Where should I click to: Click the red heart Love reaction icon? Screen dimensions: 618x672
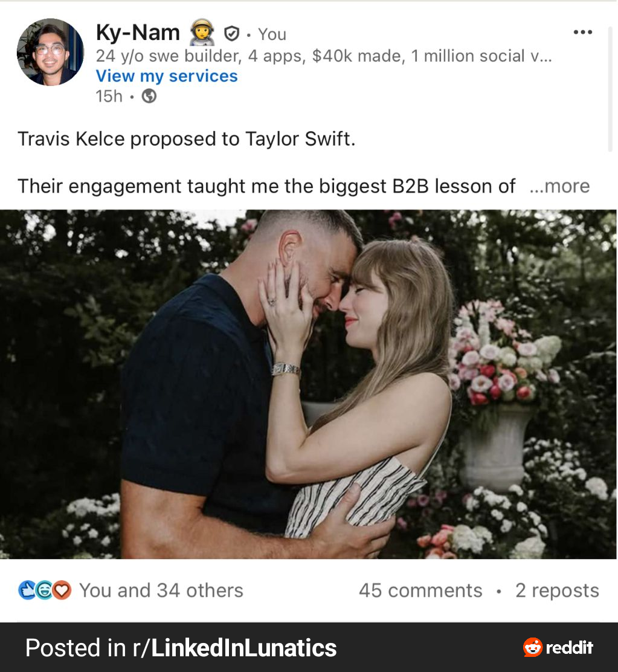61,590
